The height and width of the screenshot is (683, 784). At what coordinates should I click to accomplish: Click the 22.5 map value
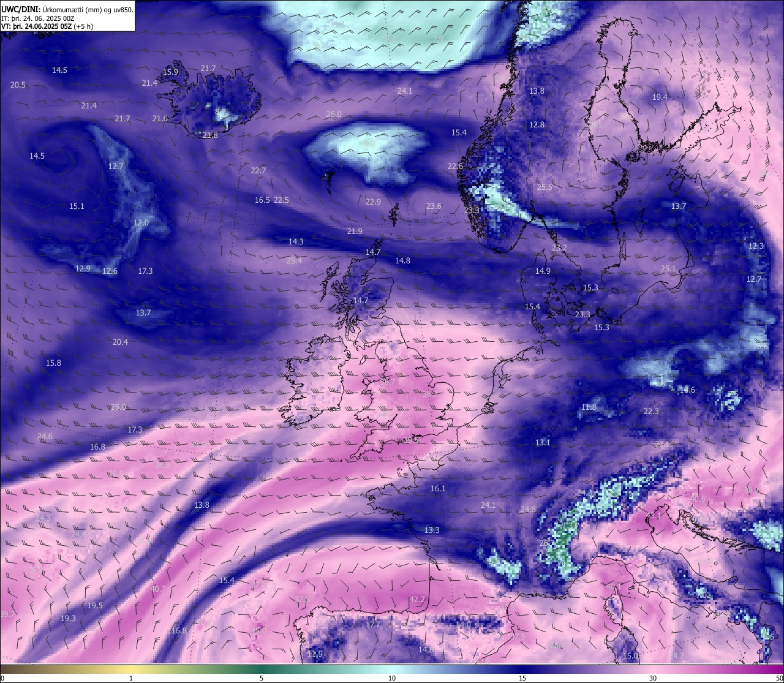[281, 200]
